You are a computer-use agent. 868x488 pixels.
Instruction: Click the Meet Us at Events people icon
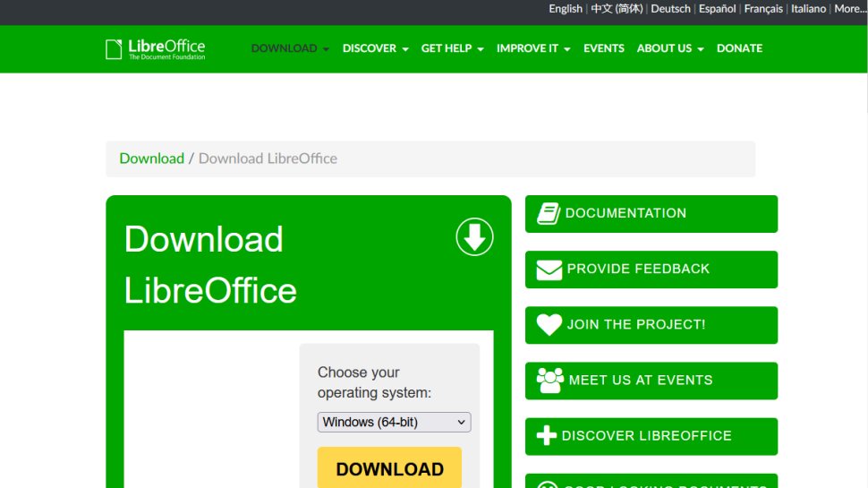[550, 381]
